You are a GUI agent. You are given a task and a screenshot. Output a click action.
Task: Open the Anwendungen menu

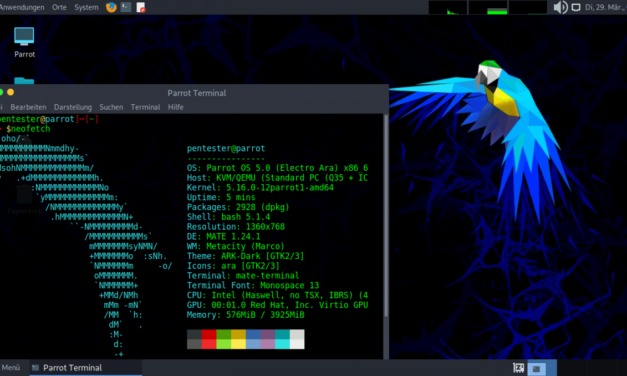click(22, 7)
